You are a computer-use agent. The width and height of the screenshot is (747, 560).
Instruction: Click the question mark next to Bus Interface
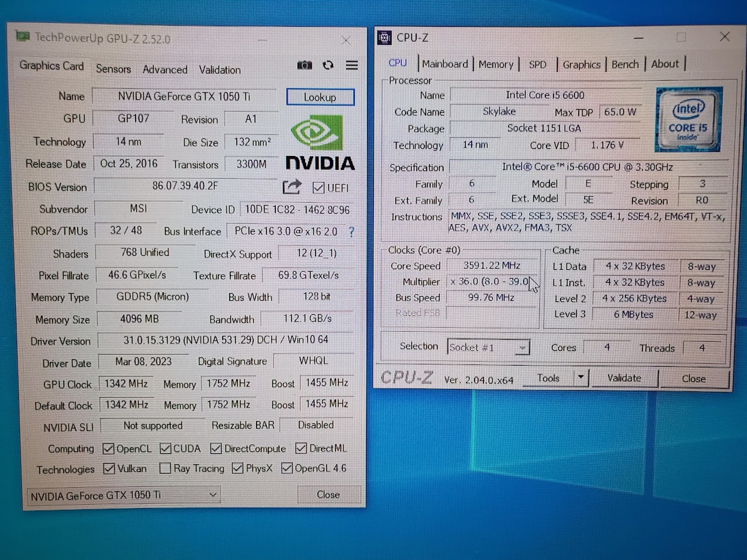351,232
